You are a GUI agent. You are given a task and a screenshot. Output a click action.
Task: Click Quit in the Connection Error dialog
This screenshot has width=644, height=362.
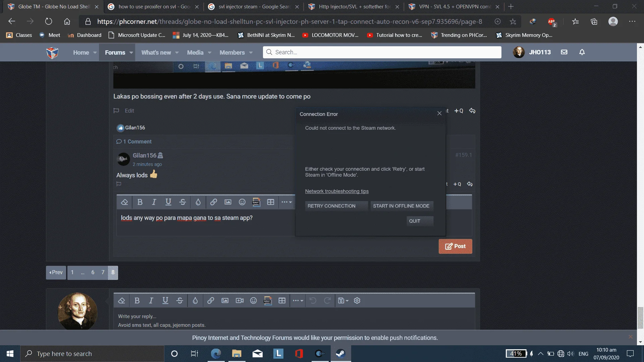[420, 221]
